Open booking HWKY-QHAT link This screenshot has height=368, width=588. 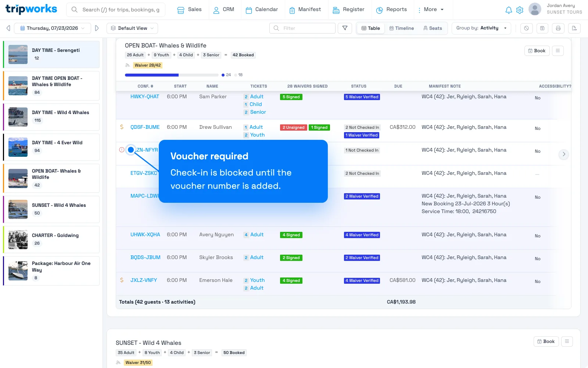[x=145, y=96]
